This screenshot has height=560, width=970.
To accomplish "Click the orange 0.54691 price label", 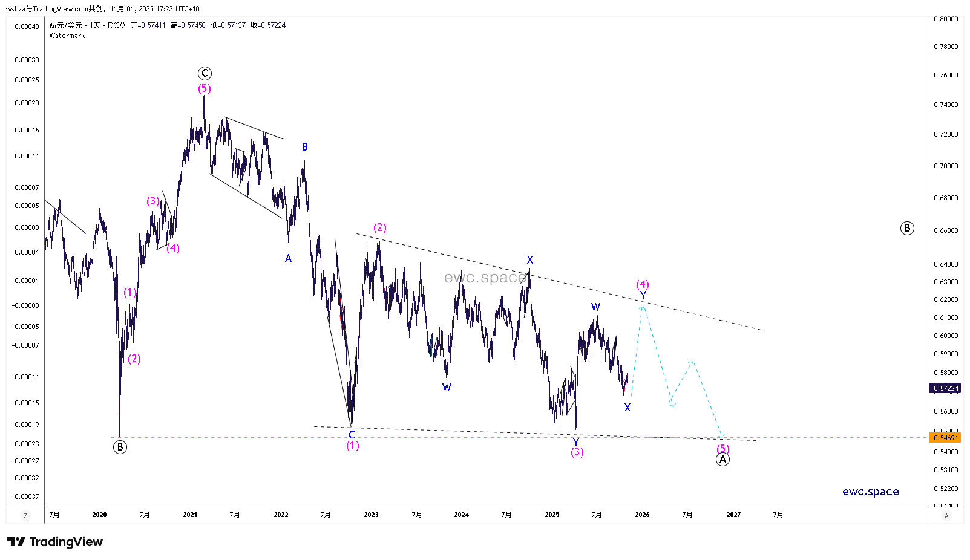I will pyautogui.click(x=945, y=438).
